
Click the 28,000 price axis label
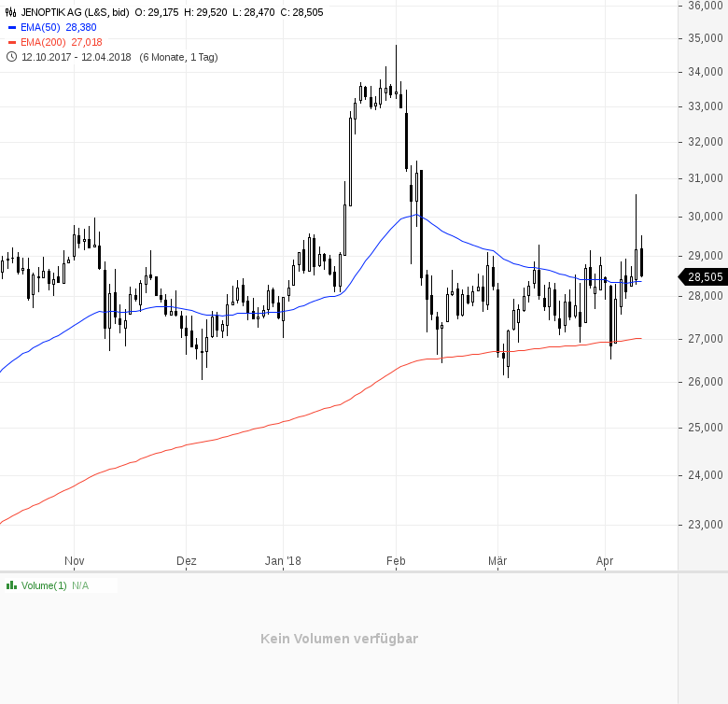(706, 296)
